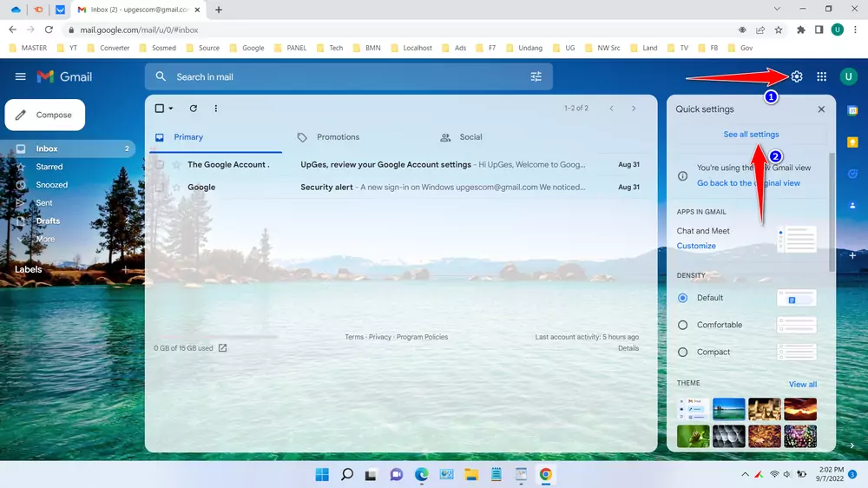868x488 pixels.
Task: Get add-ons plus icon in side panel
Action: coord(852,255)
